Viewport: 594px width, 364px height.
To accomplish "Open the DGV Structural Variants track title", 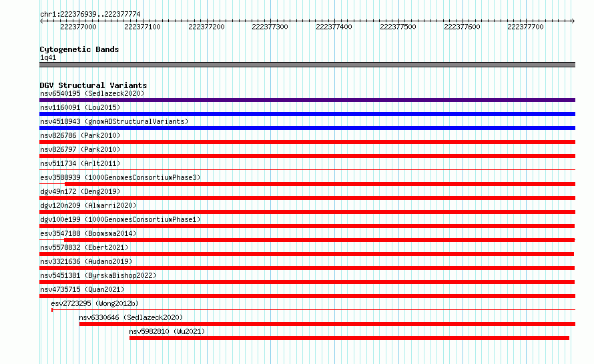I will click(93, 85).
